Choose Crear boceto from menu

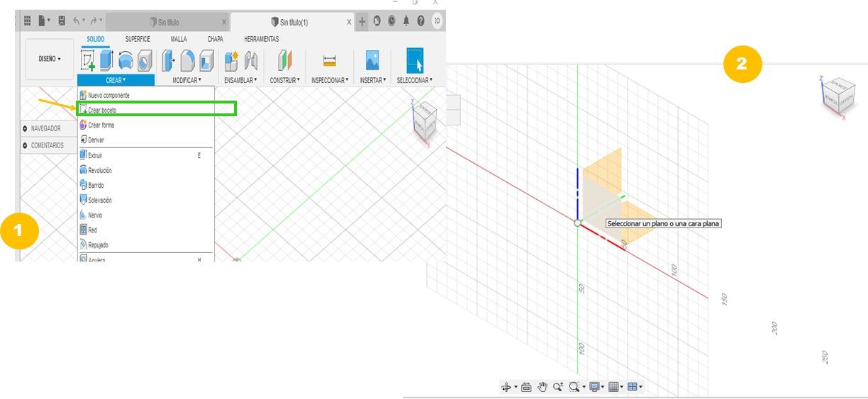pos(145,110)
